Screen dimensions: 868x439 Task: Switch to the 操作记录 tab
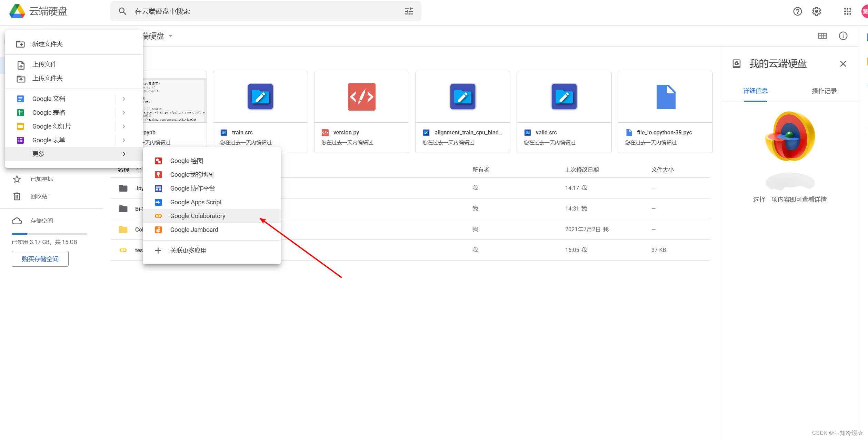coord(824,91)
